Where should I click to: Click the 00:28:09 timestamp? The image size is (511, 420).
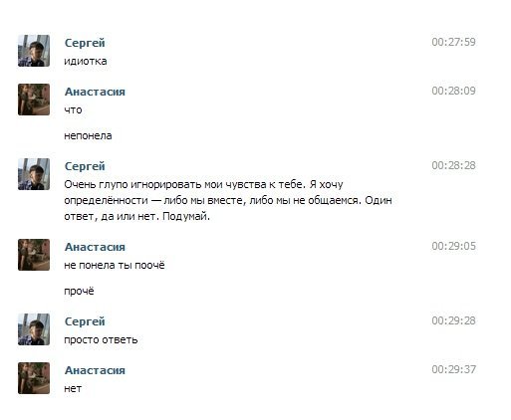[x=453, y=91]
